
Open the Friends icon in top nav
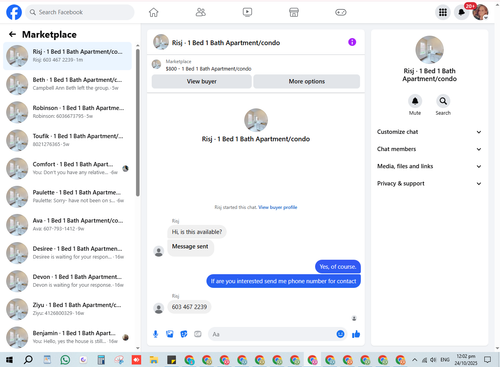[200, 12]
